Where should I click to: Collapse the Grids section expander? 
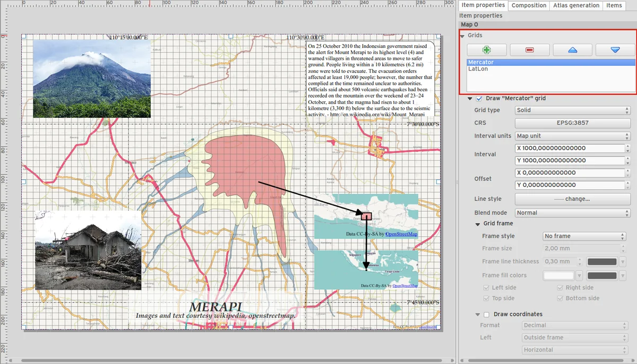463,36
